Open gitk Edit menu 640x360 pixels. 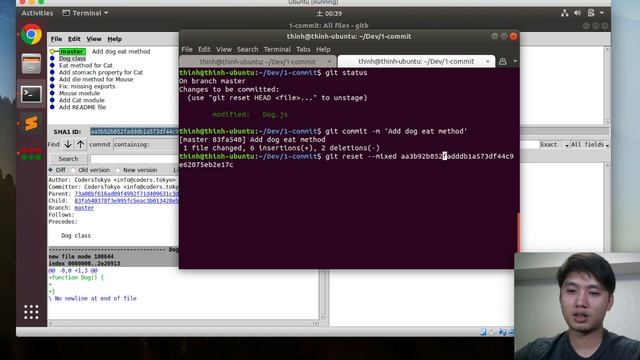click(x=74, y=39)
